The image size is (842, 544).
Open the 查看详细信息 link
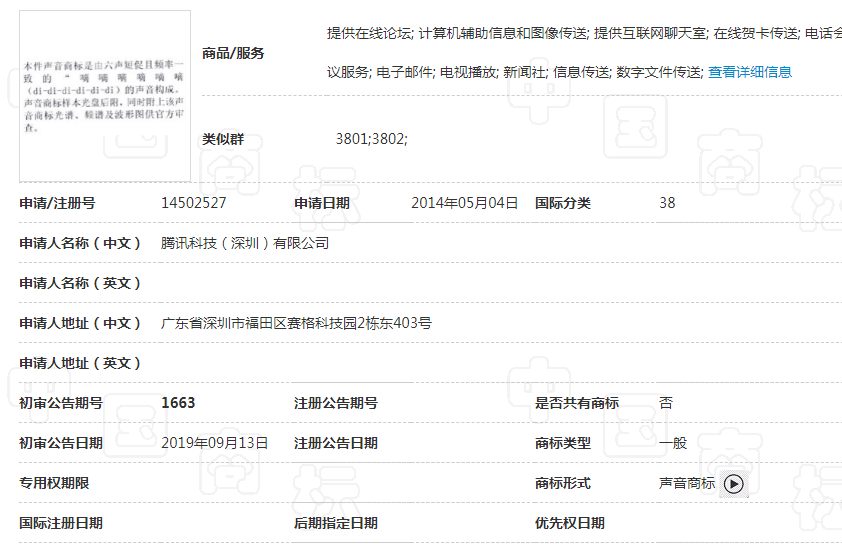coord(750,72)
